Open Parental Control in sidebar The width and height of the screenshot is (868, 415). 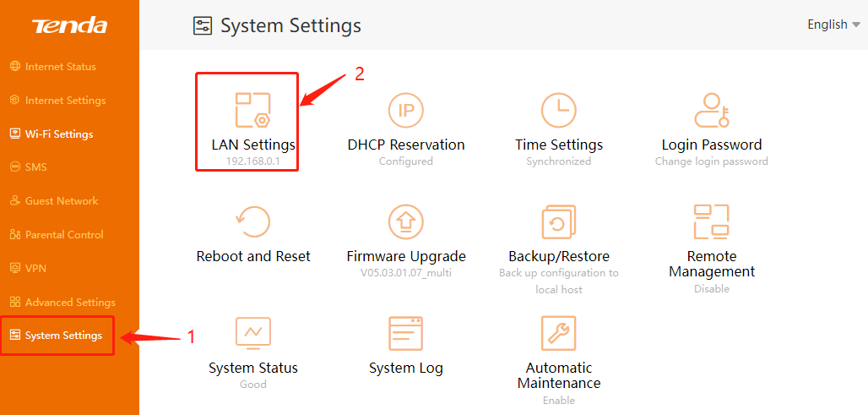[x=64, y=235]
